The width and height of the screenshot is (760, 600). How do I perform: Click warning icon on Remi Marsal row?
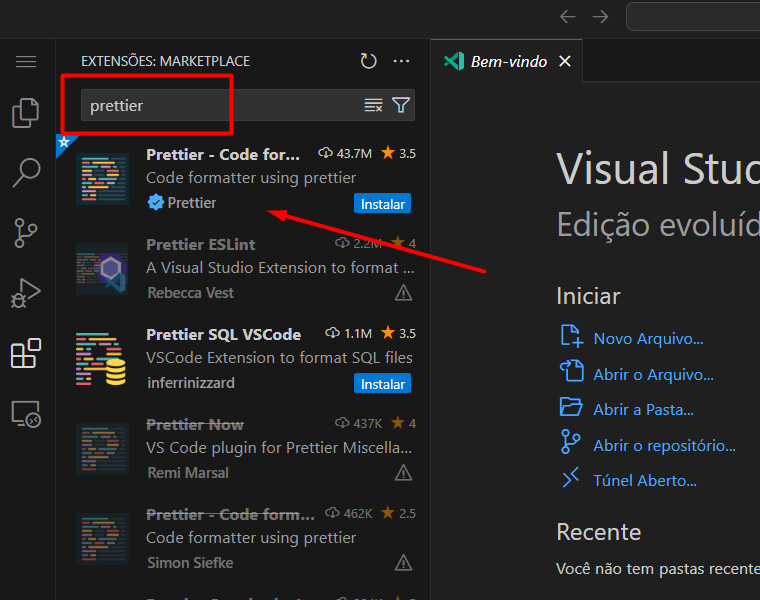click(x=403, y=473)
